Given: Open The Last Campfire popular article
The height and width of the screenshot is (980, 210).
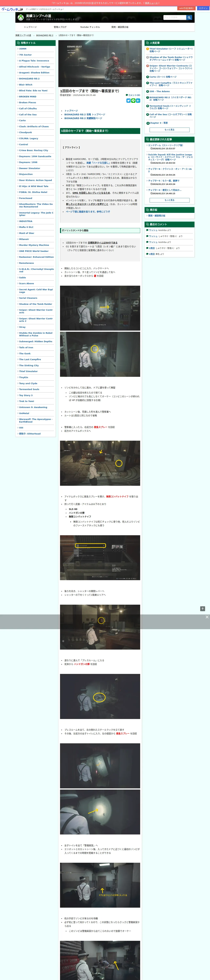Looking at the screenshot, I should pyautogui.click(x=171, y=84).
